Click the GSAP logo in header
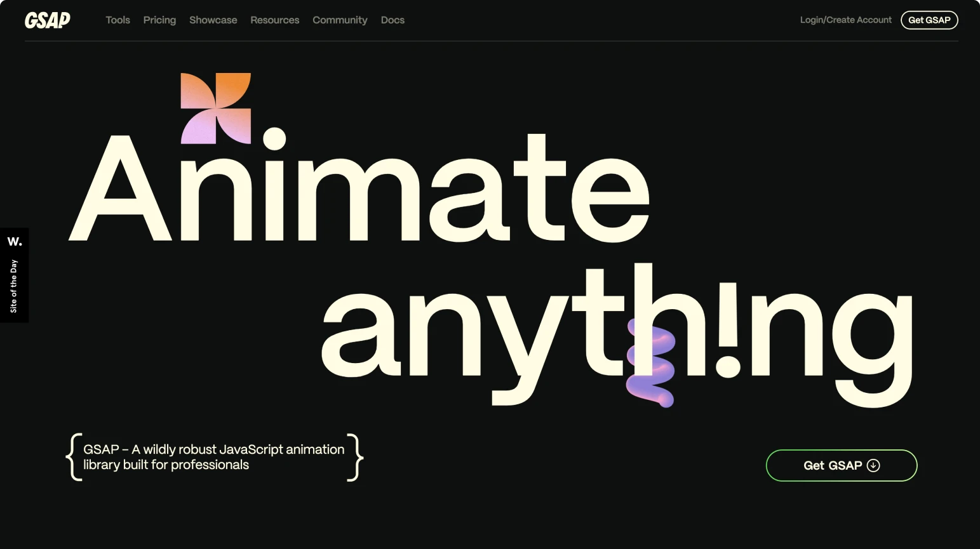 pyautogui.click(x=48, y=20)
